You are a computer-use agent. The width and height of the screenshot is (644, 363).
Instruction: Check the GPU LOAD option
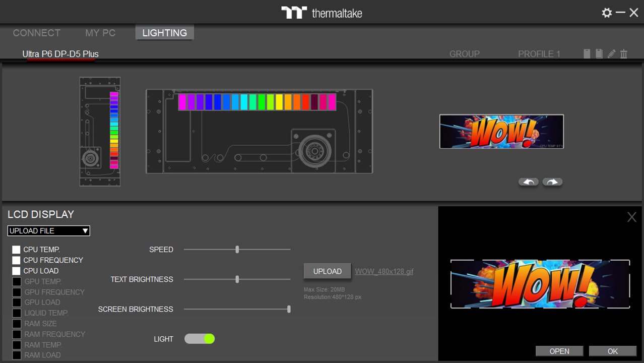[x=17, y=302]
